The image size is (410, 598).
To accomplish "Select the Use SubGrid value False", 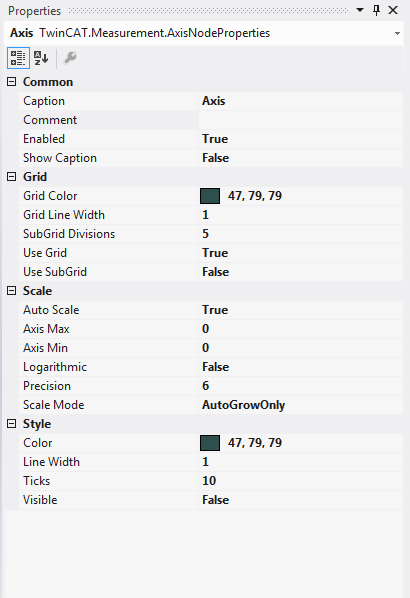I will coord(301,272).
